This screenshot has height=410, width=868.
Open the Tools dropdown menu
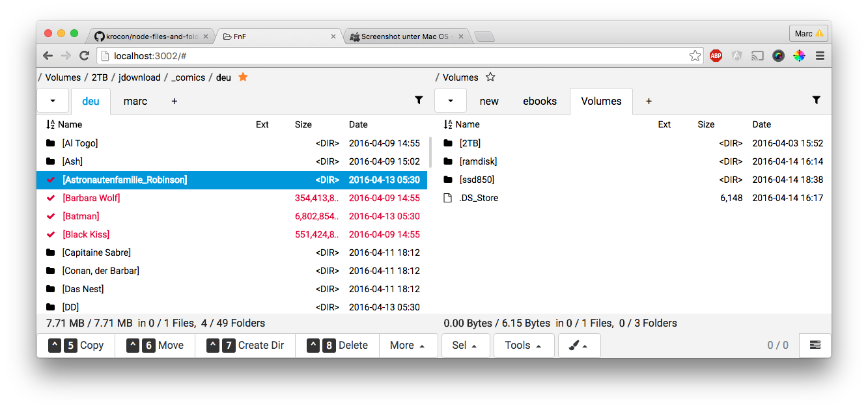coord(524,346)
